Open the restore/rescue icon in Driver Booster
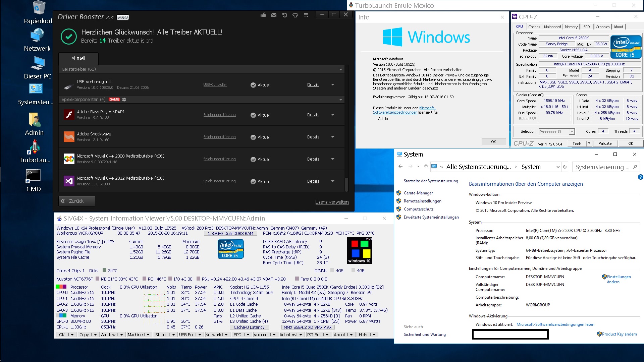This screenshot has height=362, width=644. pyautogui.click(x=284, y=15)
